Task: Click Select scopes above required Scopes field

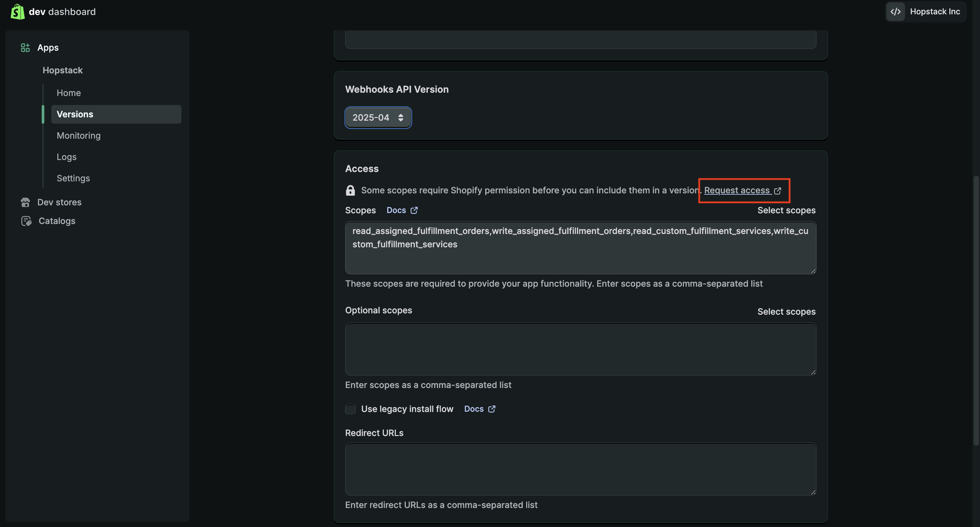Action: pos(786,211)
